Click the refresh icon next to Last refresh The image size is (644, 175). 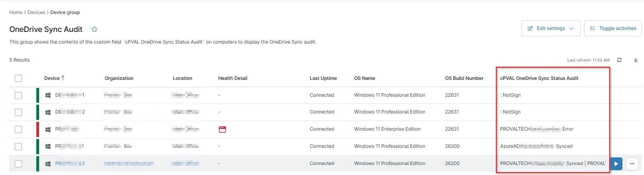coord(619,60)
